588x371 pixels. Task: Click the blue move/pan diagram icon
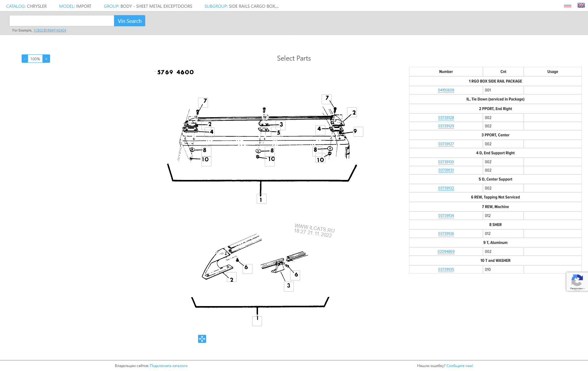click(x=202, y=339)
